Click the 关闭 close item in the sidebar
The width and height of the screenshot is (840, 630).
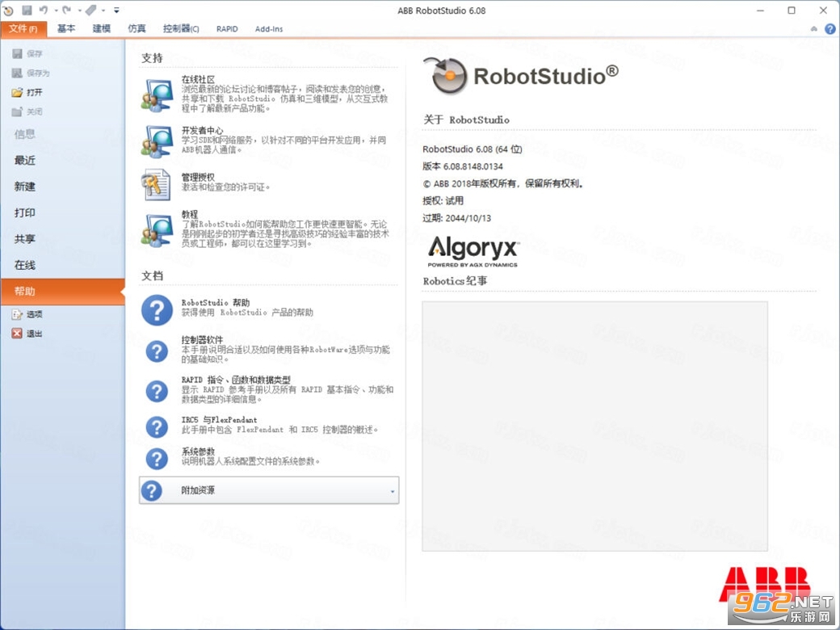tap(27, 111)
